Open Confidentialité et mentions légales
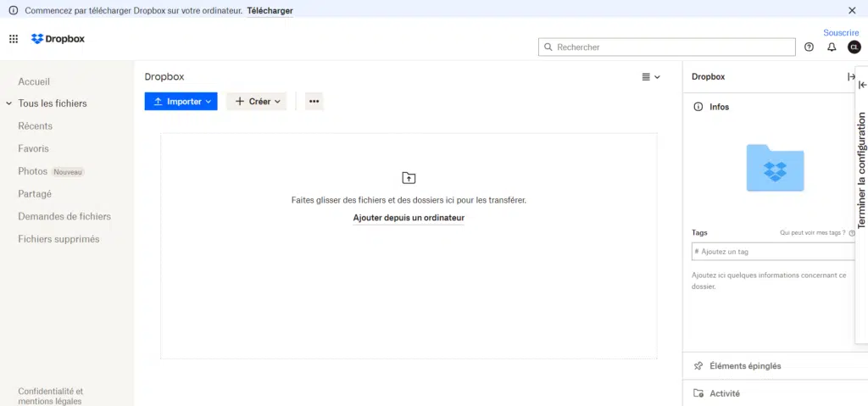This screenshot has width=868, height=406. pos(50,396)
